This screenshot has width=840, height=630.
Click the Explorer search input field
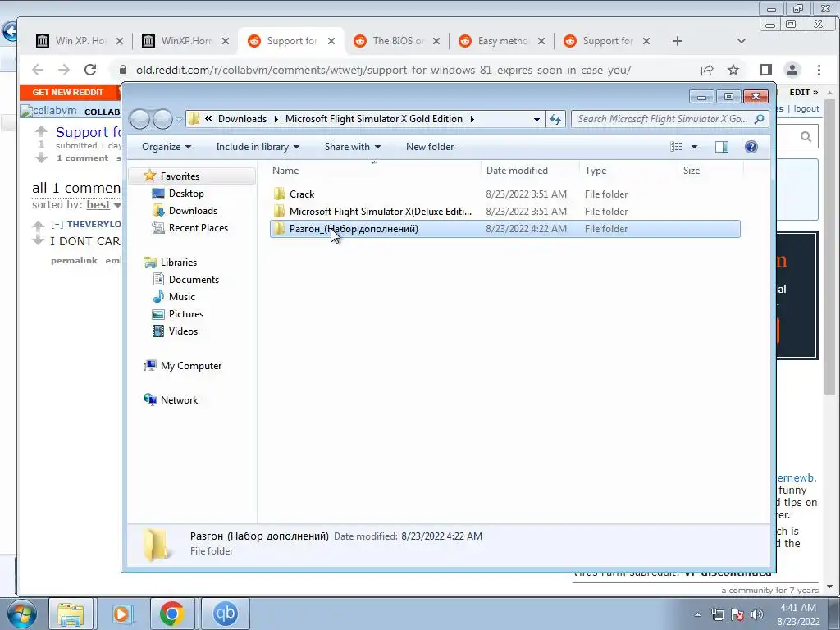(x=663, y=119)
